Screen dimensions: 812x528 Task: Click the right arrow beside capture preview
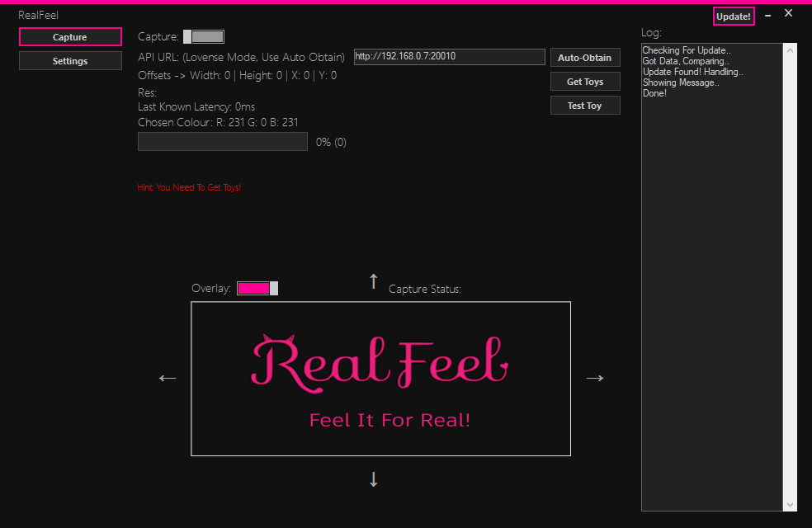coord(594,379)
